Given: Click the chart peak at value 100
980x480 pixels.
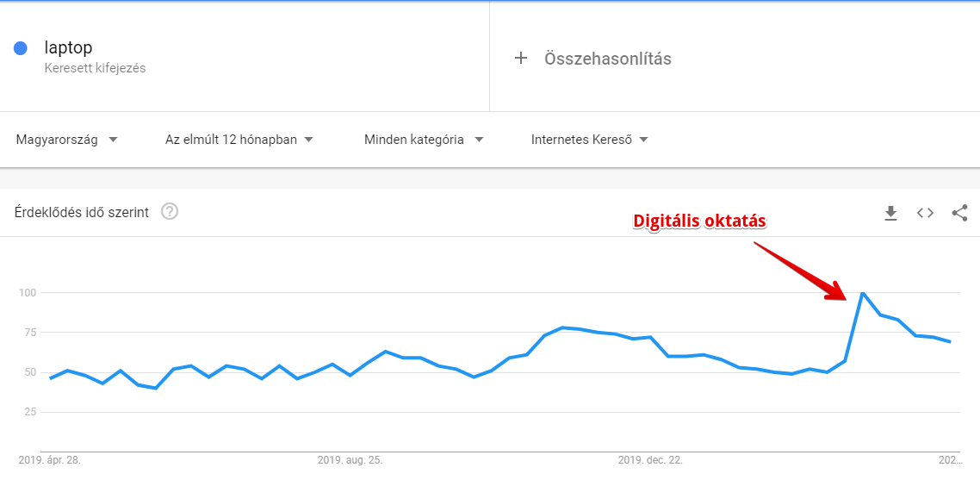Looking at the screenshot, I should (x=862, y=292).
